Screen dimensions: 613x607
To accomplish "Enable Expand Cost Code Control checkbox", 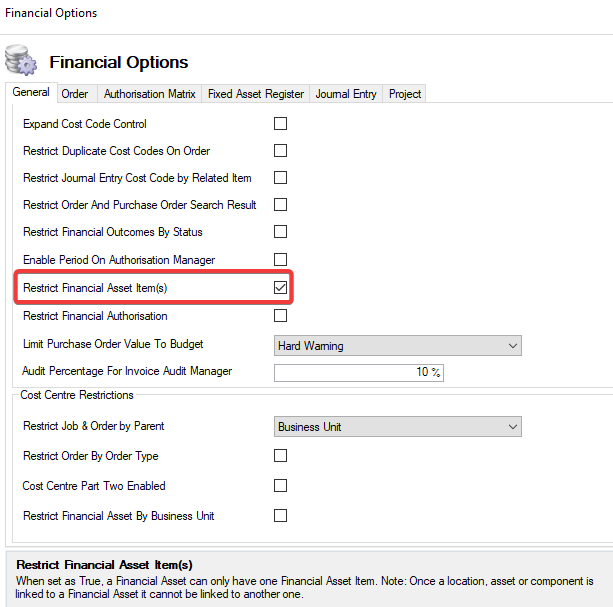I will point(280,124).
